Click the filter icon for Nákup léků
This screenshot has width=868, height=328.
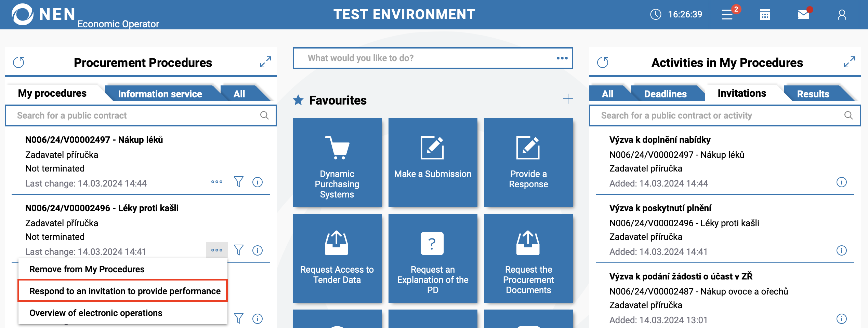[x=239, y=182]
